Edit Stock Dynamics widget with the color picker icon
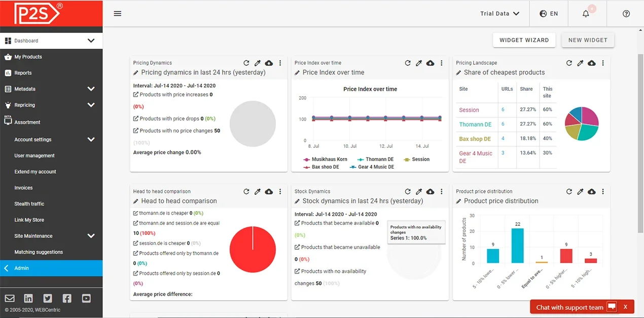The height and width of the screenshot is (318, 644). click(x=419, y=192)
